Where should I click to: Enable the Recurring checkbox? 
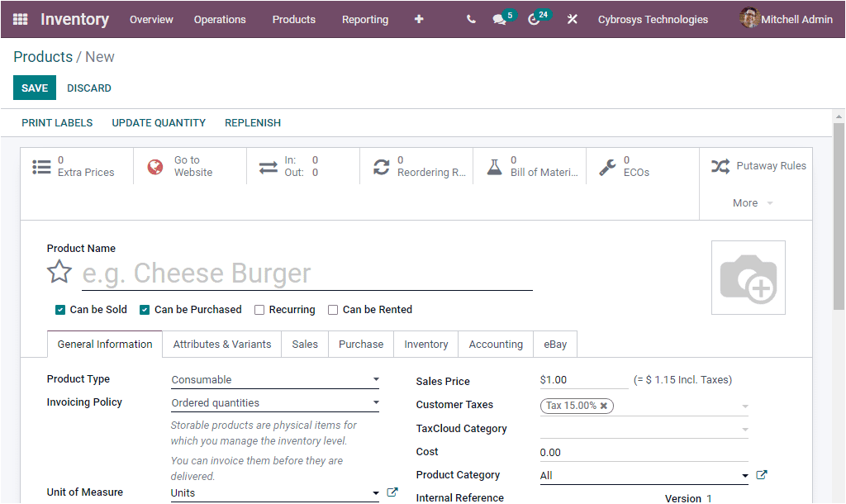coord(259,309)
